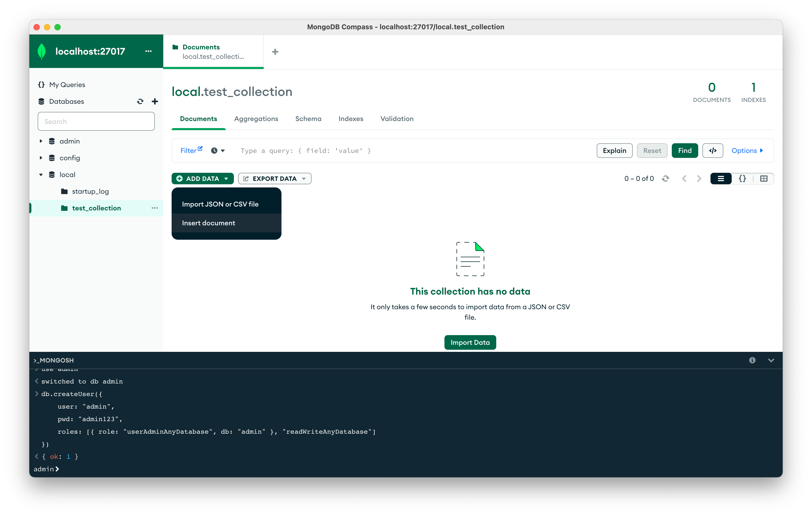Viewport: 812px width, 516px height.
Task: Choose Insert document from menu
Action: pos(208,223)
